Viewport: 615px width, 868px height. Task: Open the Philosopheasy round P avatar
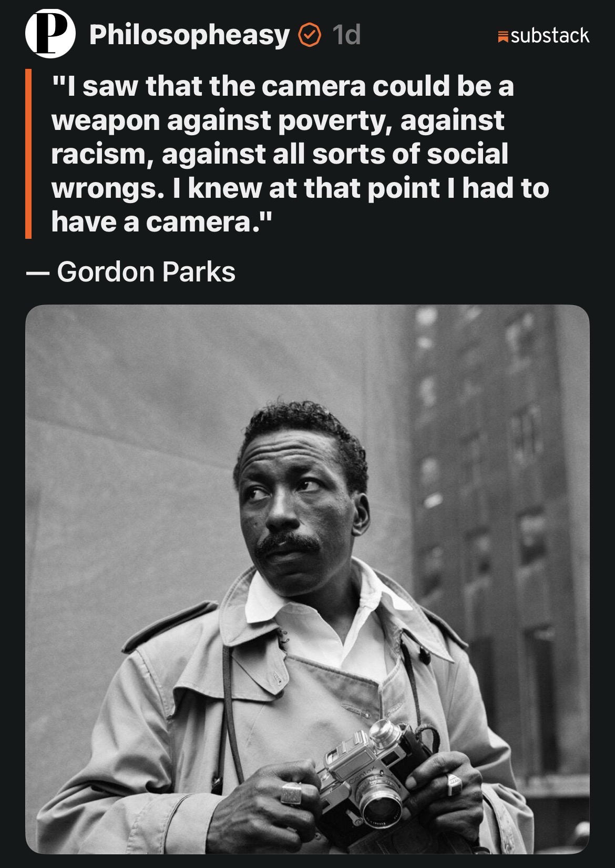point(51,34)
